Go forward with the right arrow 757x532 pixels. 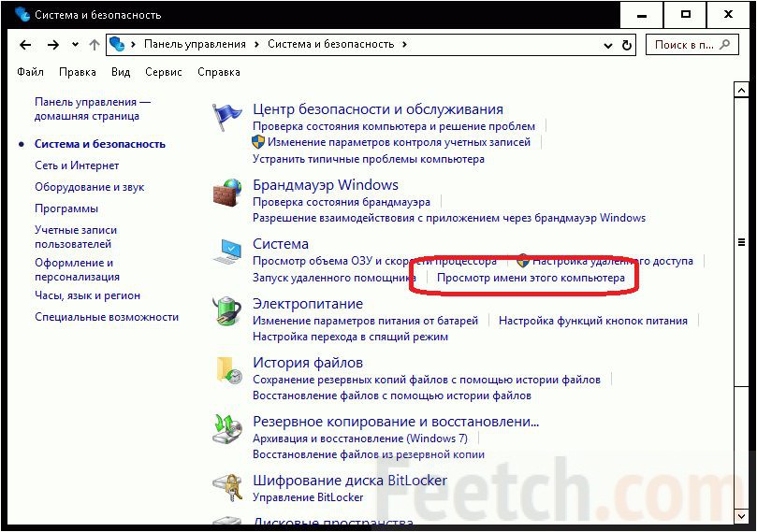(x=53, y=45)
